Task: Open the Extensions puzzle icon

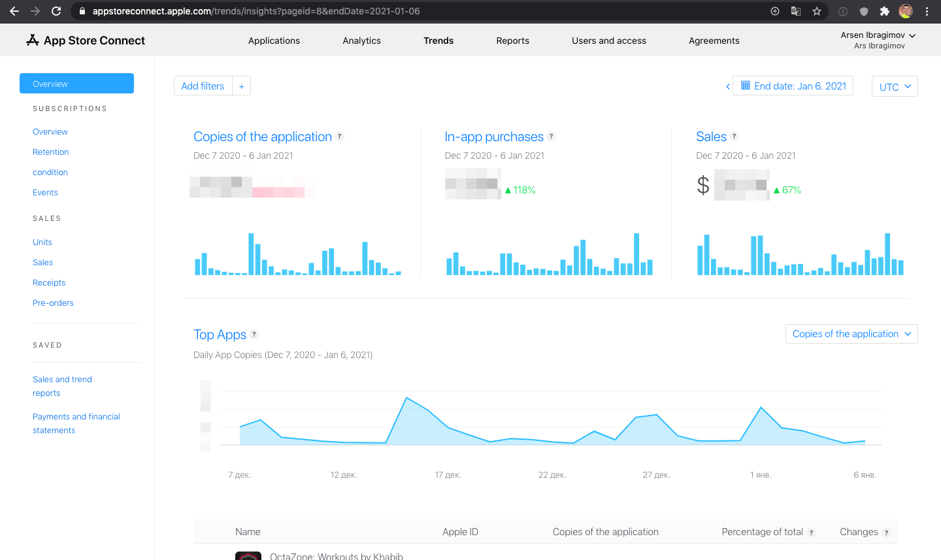Action: tap(885, 11)
